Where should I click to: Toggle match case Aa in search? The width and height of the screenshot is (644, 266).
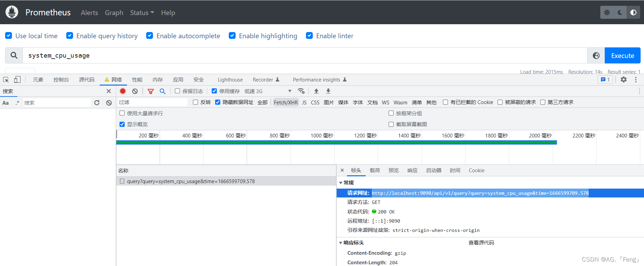coord(5,103)
